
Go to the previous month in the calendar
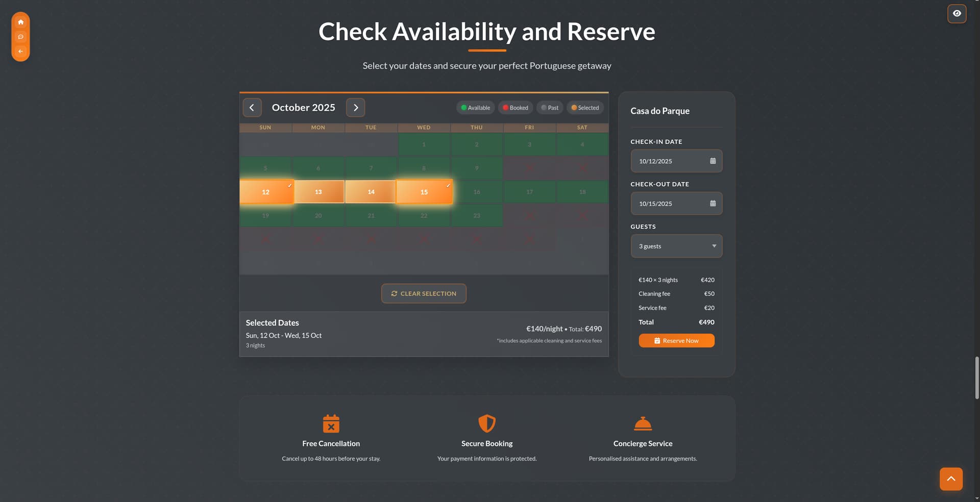[x=252, y=108]
